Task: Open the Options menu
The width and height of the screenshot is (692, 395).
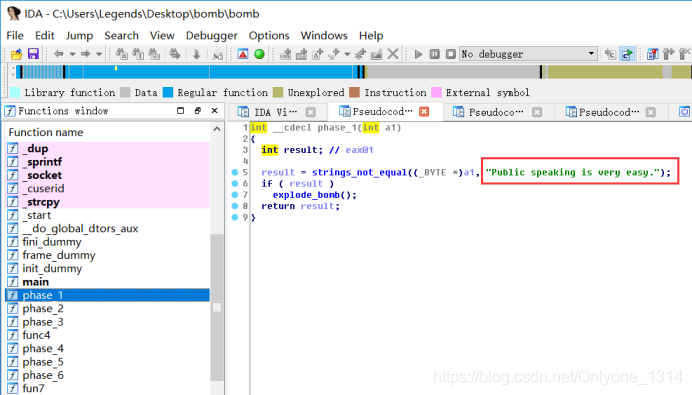Action: 269,35
